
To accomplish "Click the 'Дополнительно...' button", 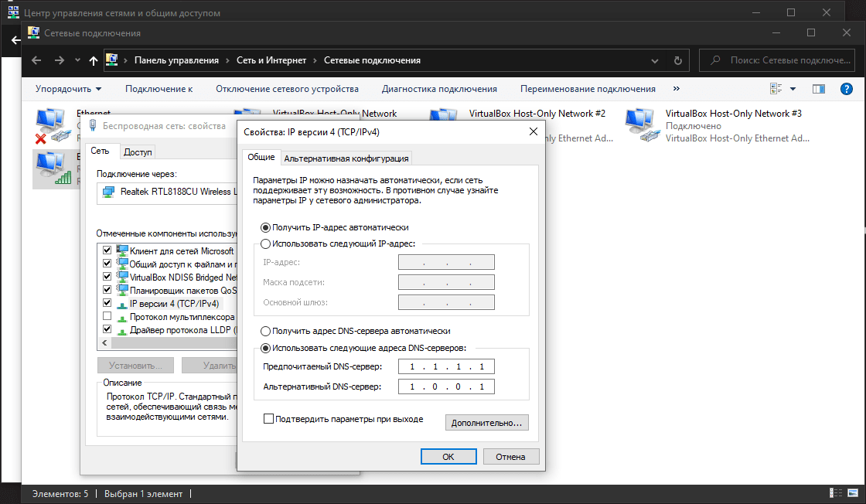I will point(487,423).
